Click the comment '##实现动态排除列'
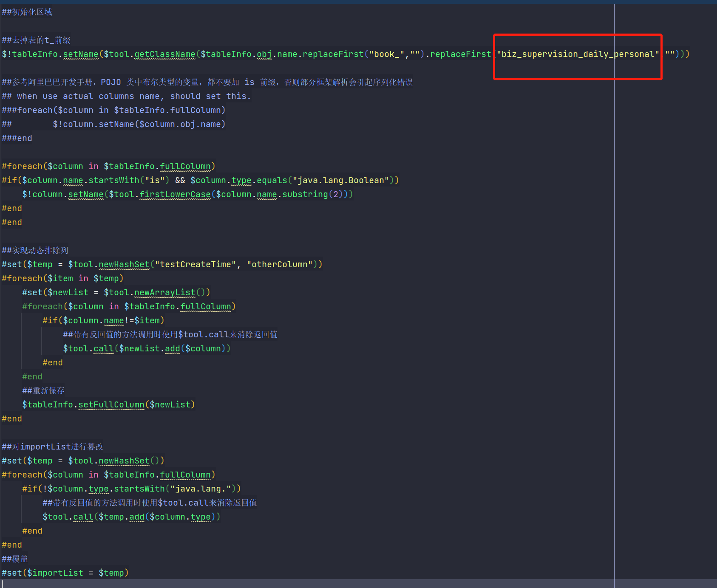Viewport: 717px width, 588px height. pyautogui.click(x=35, y=250)
